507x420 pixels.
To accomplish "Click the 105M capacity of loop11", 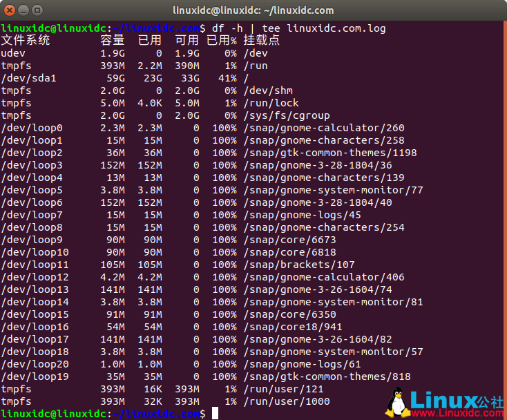I will (113, 265).
